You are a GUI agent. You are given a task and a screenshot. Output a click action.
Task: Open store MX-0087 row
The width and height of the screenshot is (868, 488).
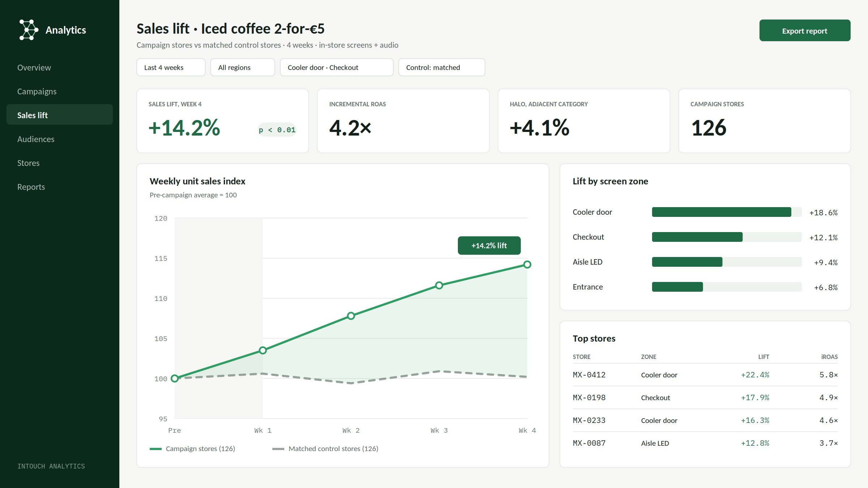coord(705,443)
